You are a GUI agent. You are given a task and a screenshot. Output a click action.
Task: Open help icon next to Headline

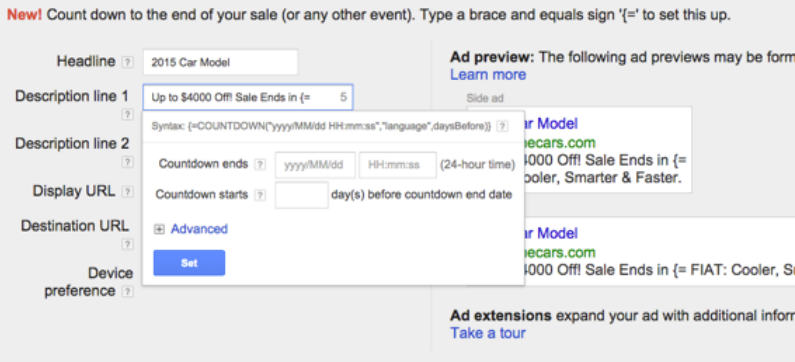(x=127, y=62)
